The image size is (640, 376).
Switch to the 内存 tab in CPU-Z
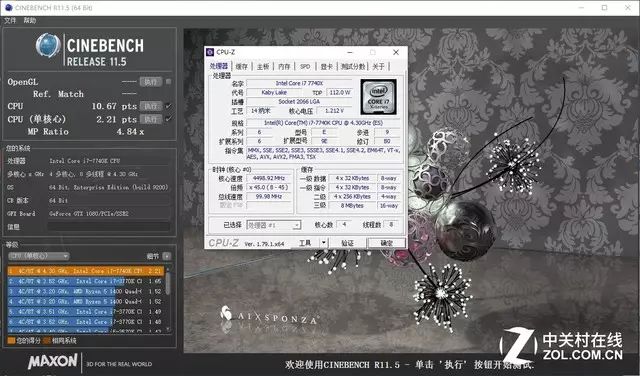[284, 67]
